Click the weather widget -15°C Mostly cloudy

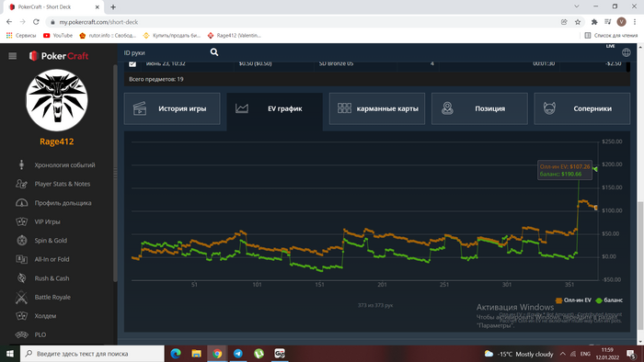coord(519,354)
